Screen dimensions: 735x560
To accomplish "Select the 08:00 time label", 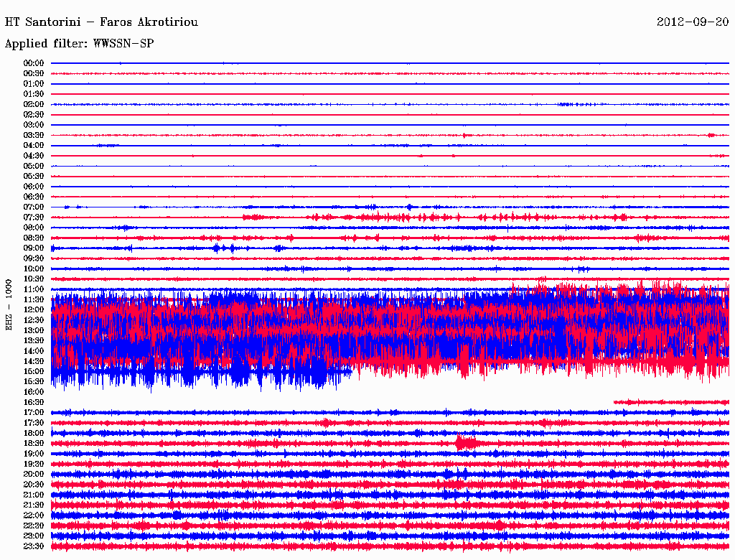I will coord(34,228).
